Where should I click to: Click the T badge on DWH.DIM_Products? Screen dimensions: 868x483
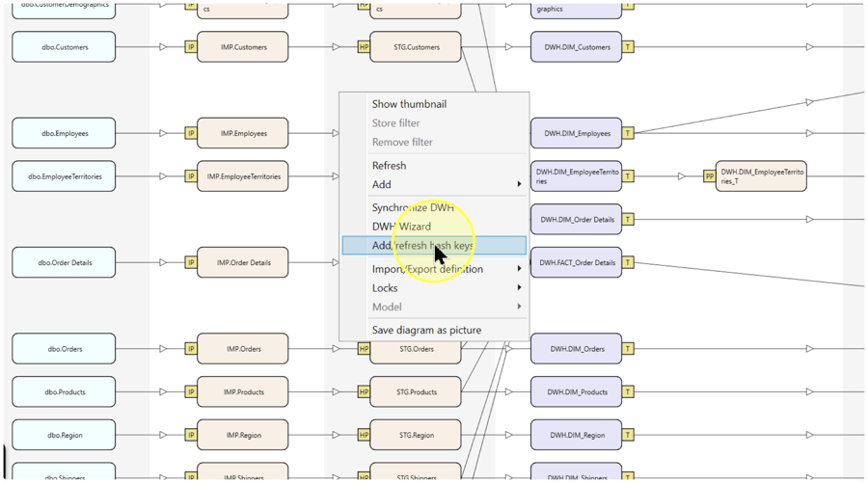(x=628, y=391)
